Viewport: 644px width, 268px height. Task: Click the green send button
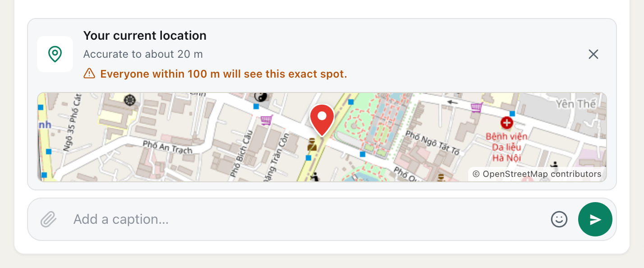[x=595, y=219]
